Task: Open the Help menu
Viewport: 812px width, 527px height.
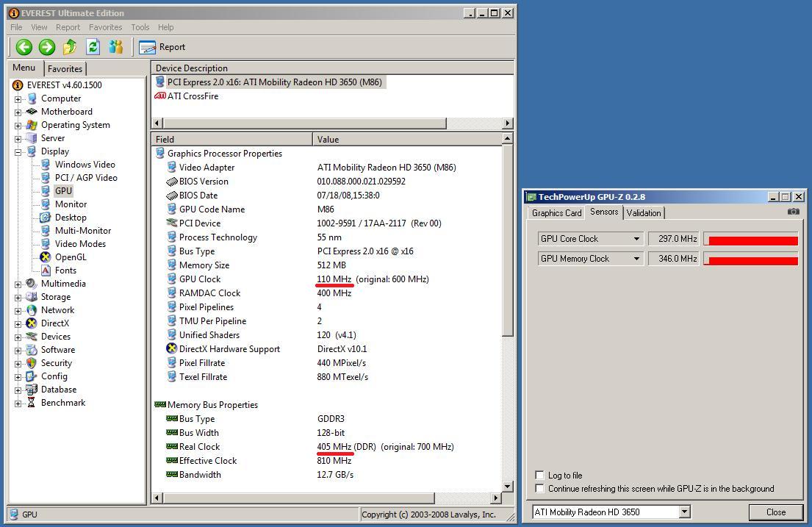Action: pos(166,27)
